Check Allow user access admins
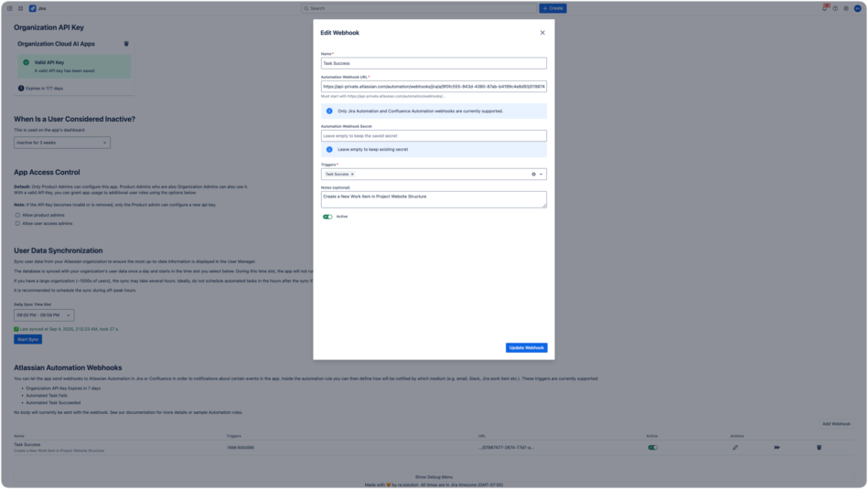868x489 pixels. (x=17, y=224)
